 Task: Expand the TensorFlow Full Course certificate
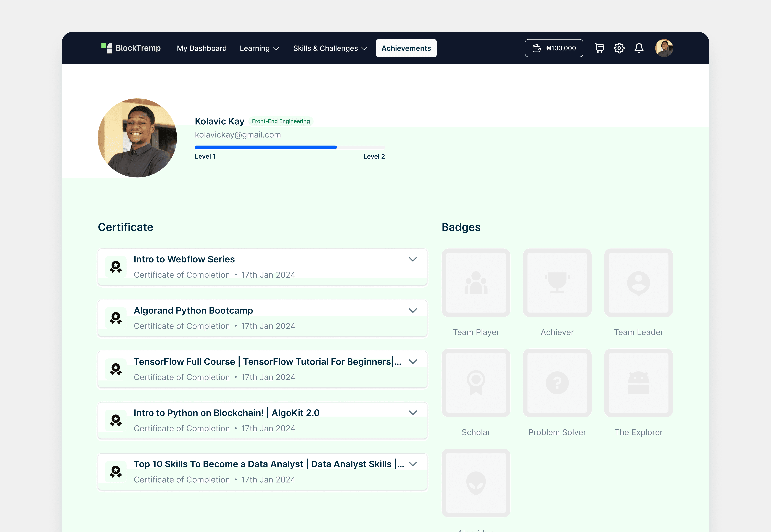click(x=413, y=361)
